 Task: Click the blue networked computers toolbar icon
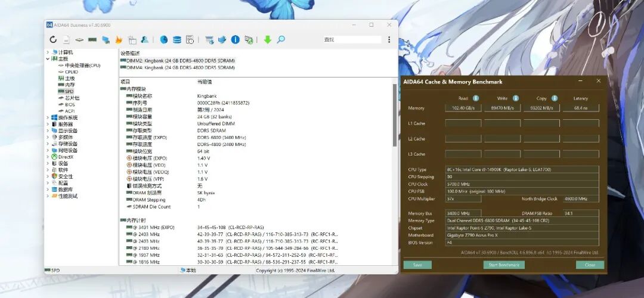(106, 40)
